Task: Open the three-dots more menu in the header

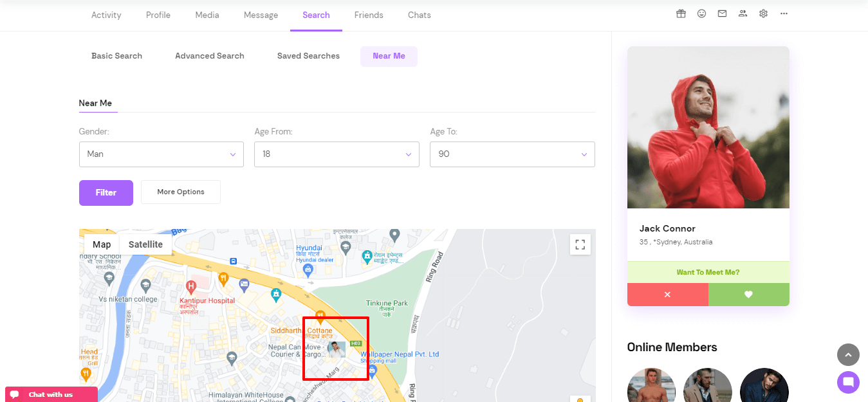Action: (784, 14)
